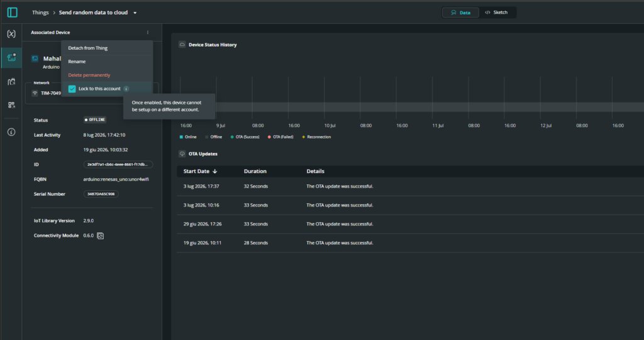Toggle the Offline legend swatch
Screen dimensions: 644x340
point(206,137)
